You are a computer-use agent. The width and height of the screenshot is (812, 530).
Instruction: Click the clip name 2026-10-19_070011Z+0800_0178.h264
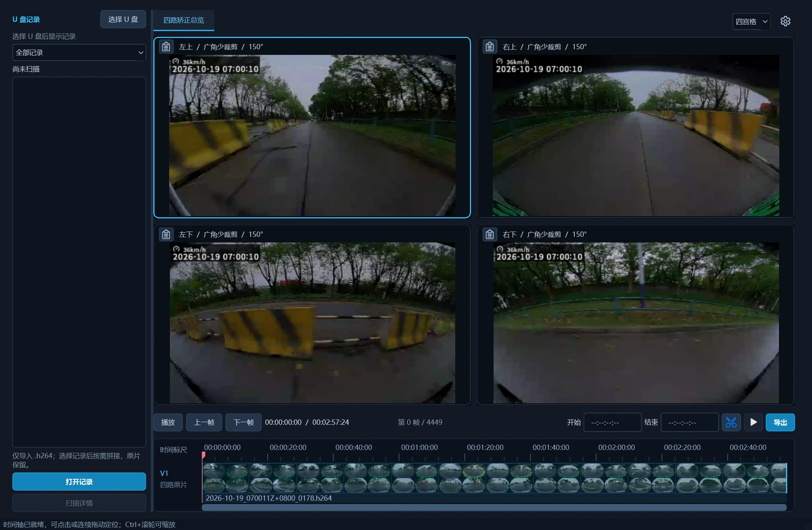(x=269, y=498)
